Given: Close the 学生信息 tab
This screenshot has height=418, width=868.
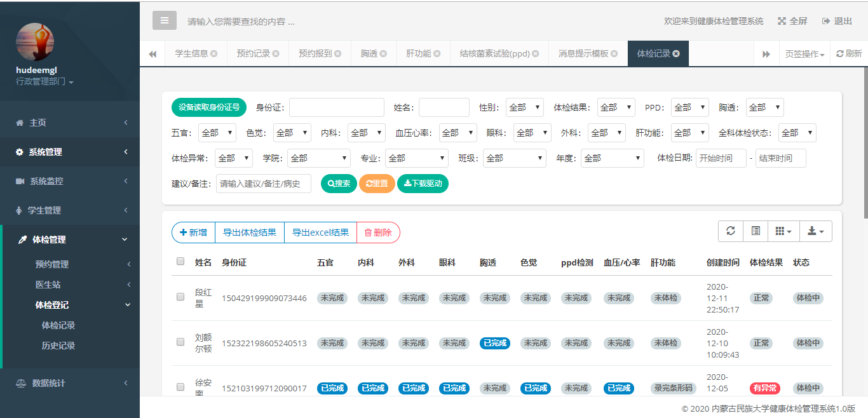Looking at the screenshot, I should coord(214,54).
